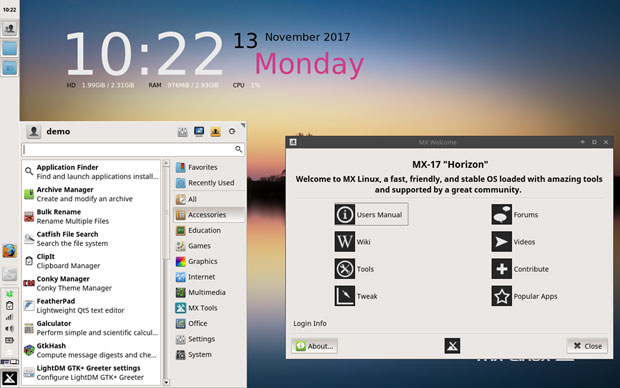Launch GtkHash

click(x=91, y=350)
